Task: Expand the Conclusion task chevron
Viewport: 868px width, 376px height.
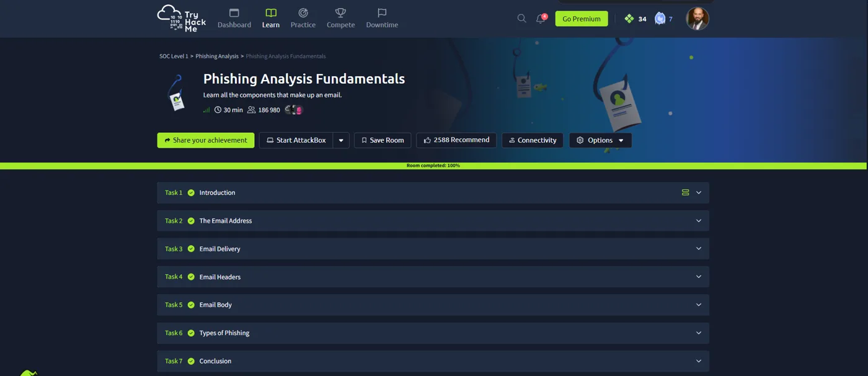Action: coord(699,361)
